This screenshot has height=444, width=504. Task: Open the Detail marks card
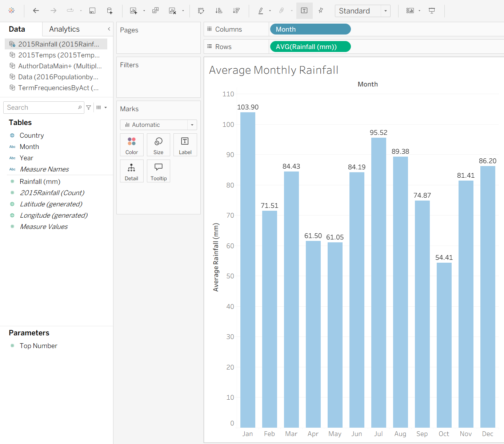pyautogui.click(x=132, y=171)
